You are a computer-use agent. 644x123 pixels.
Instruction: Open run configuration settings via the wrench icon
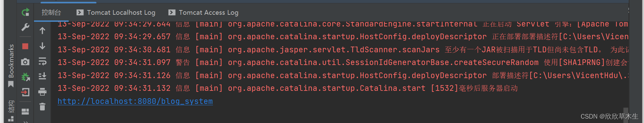click(25, 27)
